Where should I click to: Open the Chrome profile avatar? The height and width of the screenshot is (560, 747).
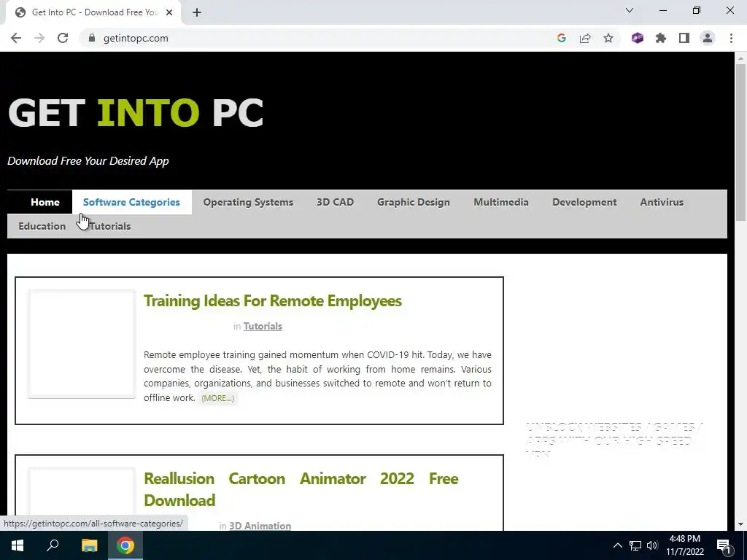pyautogui.click(x=708, y=38)
